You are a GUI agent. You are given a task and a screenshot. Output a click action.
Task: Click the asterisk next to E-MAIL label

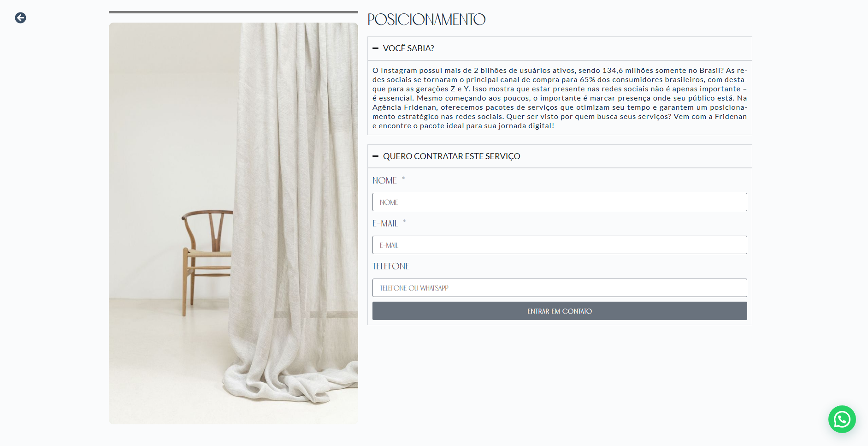coord(404,221)
